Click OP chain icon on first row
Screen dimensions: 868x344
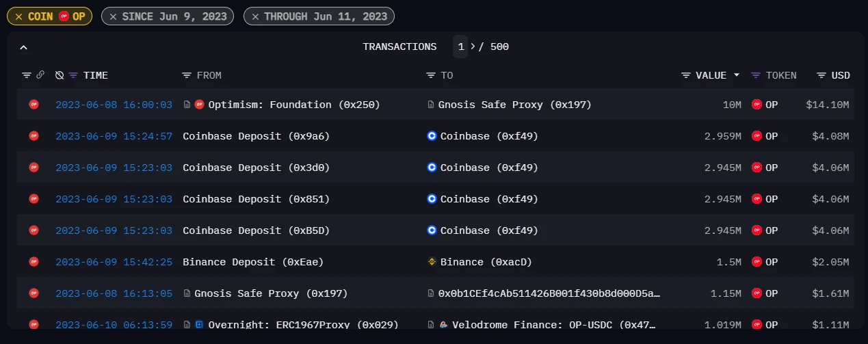pyautogui.click(x=34, y=105)
